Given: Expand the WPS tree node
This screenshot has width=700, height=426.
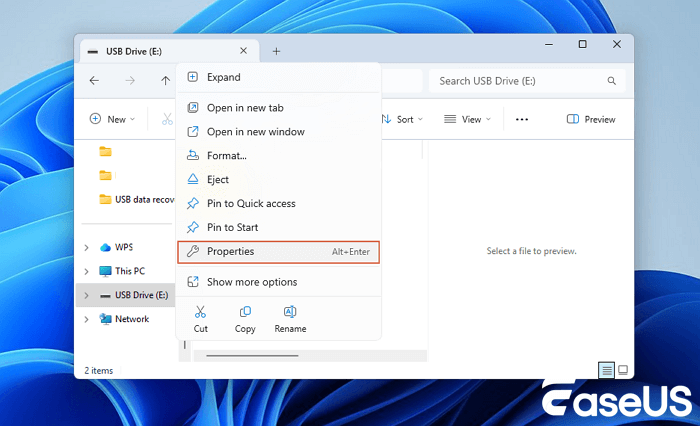Looking at the screenshot, I should click(x=87, y=247).
